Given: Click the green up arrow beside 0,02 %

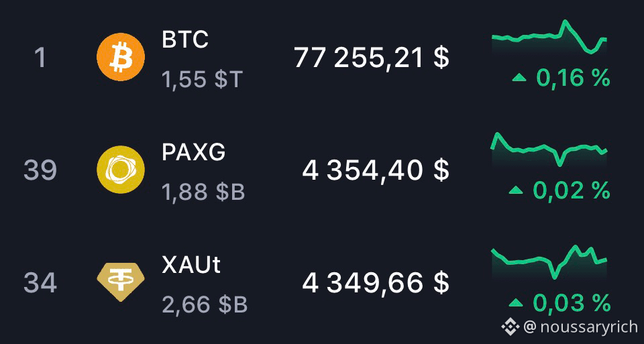Looking at the screenshot, I should [x=516, y=190].
